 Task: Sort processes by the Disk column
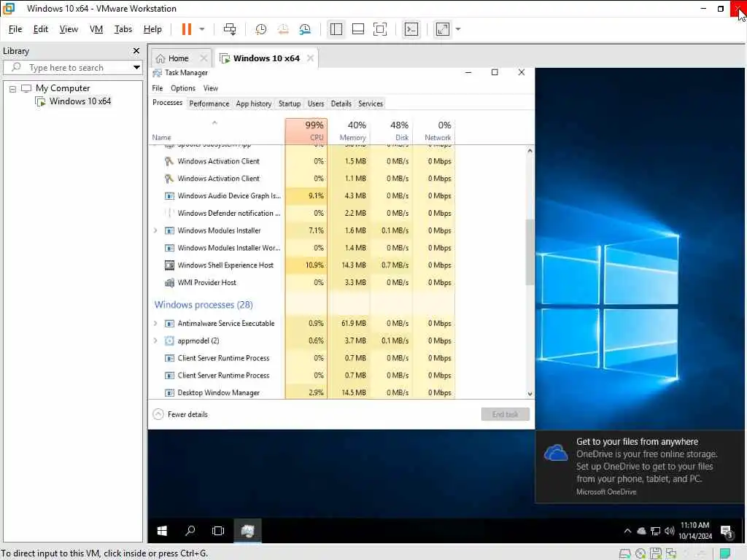(x=391, y=131)
